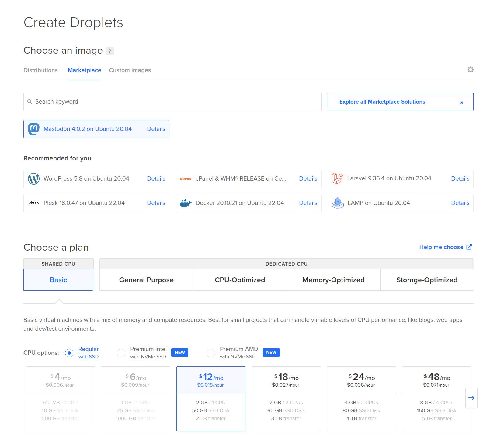Open Details for Laravel 9.36.4

(x=460, y=179)
